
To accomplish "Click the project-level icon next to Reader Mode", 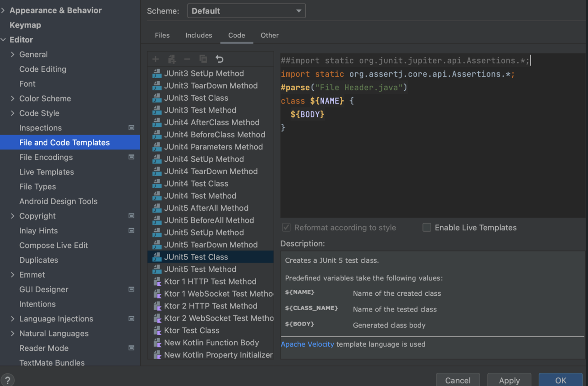I will point(131,348).
